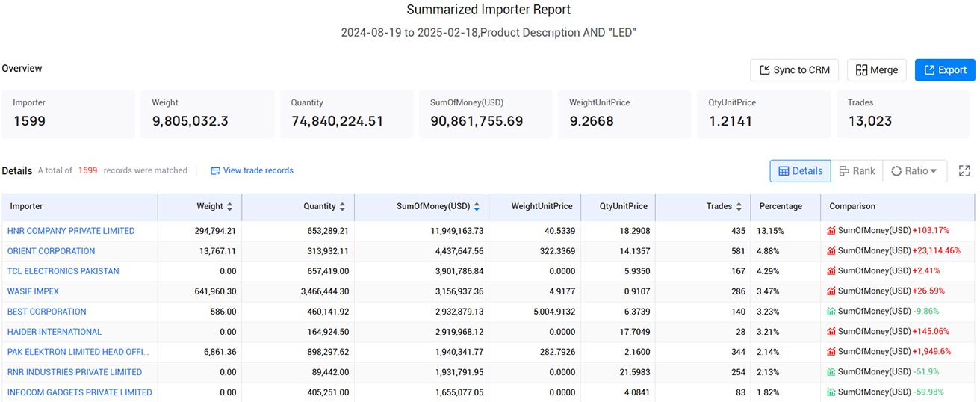Sort by Quantity column arrows

[x=342, y=206]
